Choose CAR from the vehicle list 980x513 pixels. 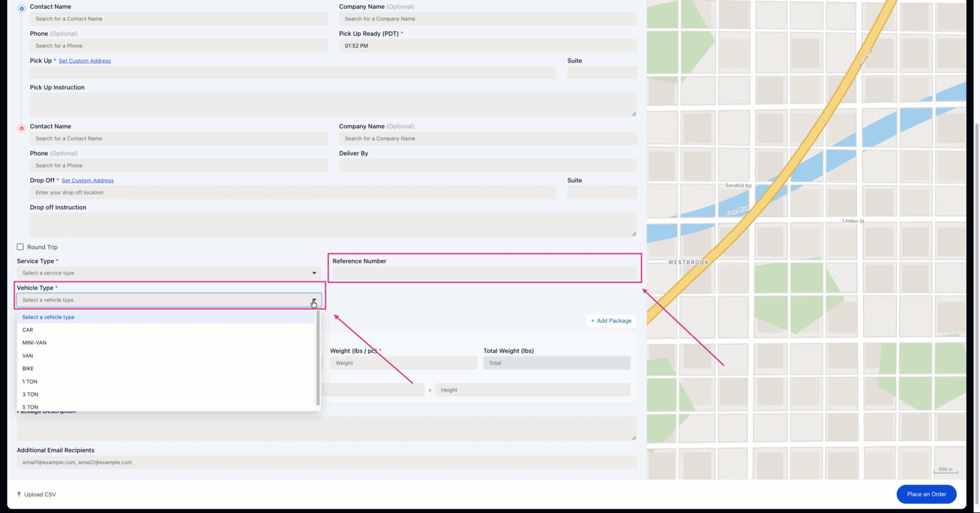click(x=166, y=330)
